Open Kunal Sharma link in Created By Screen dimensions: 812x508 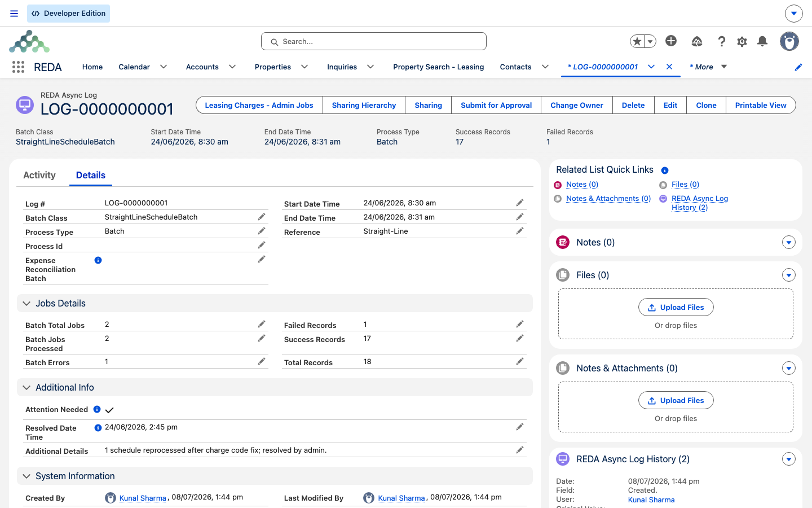click(143, 498)
